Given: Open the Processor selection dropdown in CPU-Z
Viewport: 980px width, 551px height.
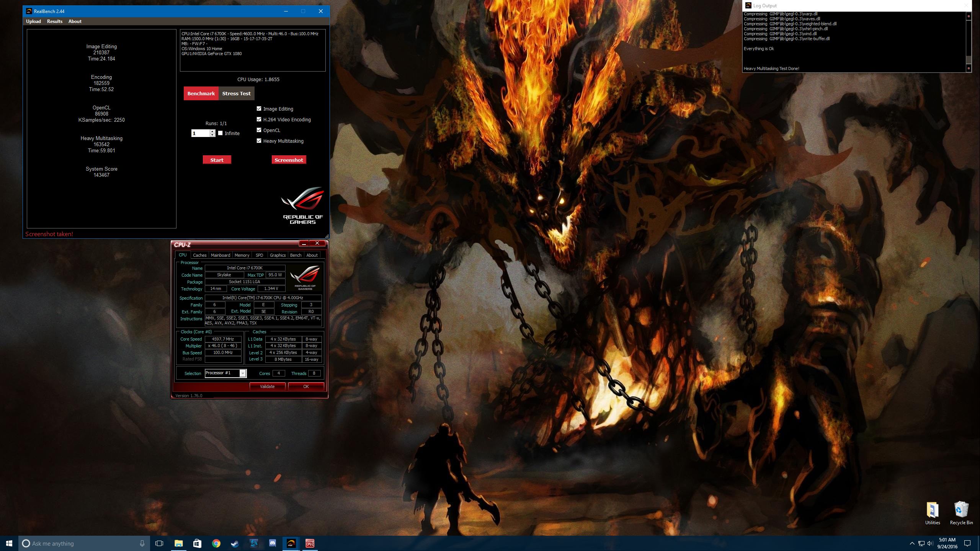Looking at the screenshot, I should point(243,373).
